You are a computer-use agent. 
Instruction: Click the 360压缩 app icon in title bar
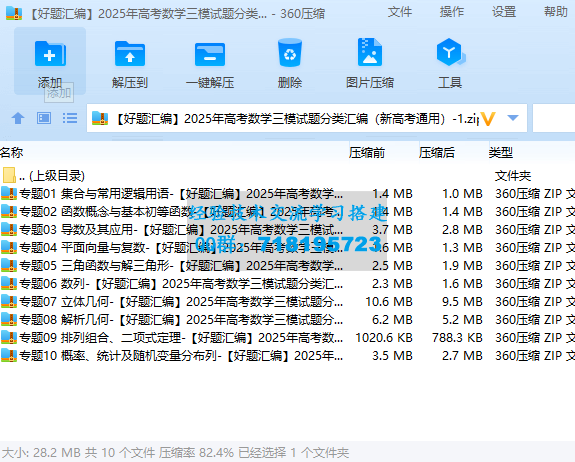click(14, 13)
